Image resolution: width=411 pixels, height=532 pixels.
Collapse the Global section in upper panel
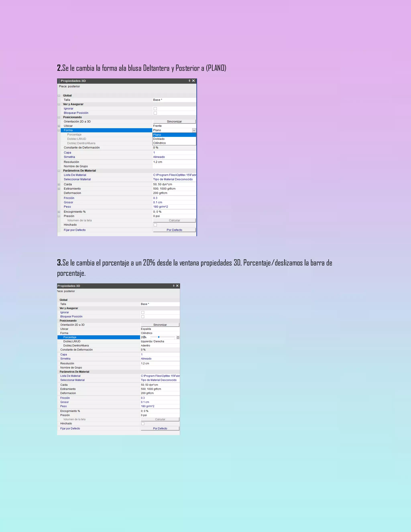(x=59, y=96)
